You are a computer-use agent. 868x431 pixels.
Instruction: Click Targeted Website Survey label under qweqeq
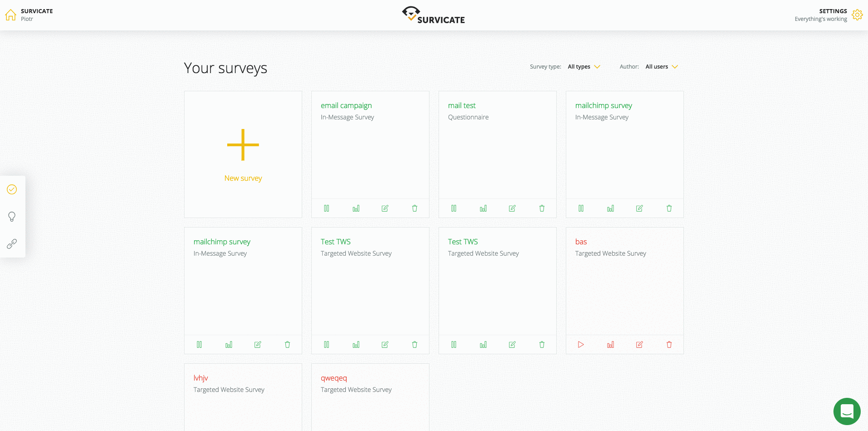(x=356, y=390)
